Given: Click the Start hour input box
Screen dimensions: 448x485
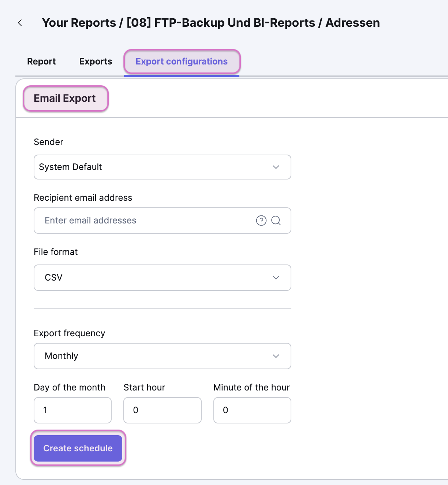Looking at the screenshot, I should tap(163, 410).
